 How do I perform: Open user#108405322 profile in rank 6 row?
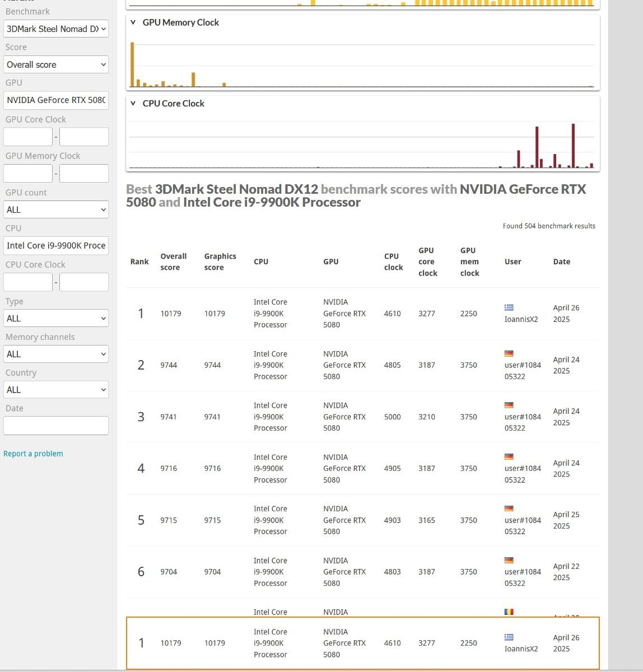523,577
